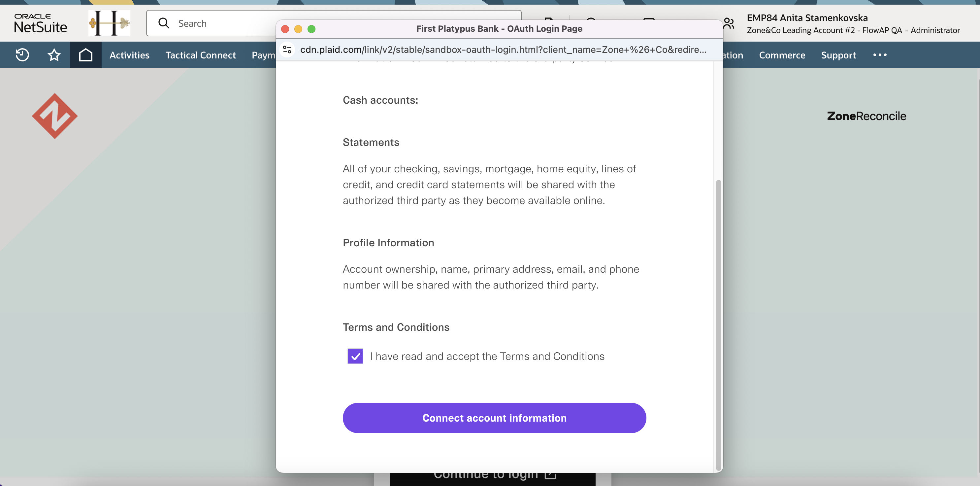The width and height of the screenshot is (980, 486).
Task: Open the Recent Records history icon
Action: point(22,55)
